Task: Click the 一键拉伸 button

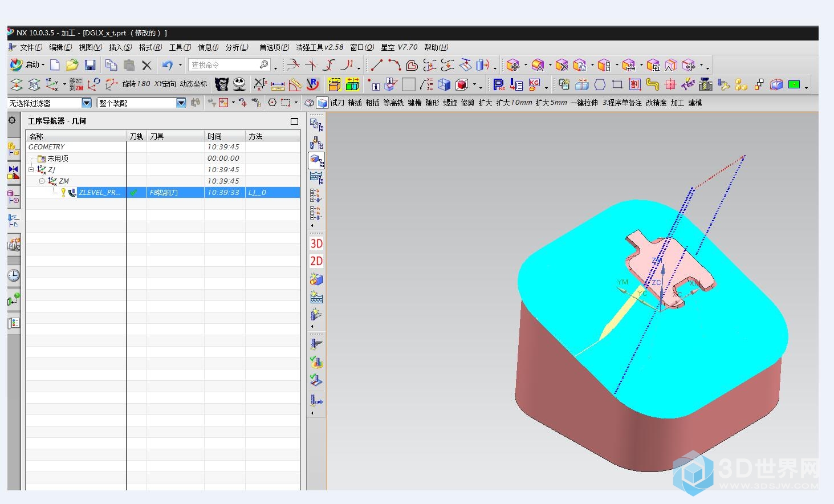Action: point(584,103)
